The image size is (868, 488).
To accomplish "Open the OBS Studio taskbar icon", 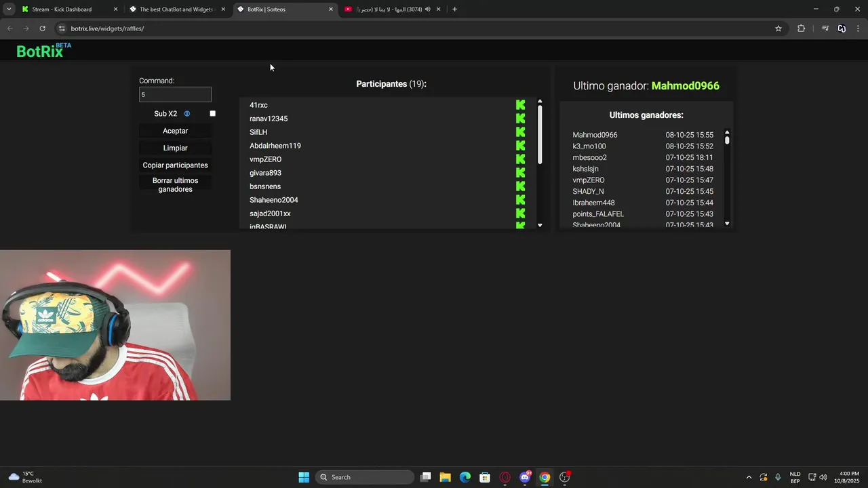I will coord(565,477).
